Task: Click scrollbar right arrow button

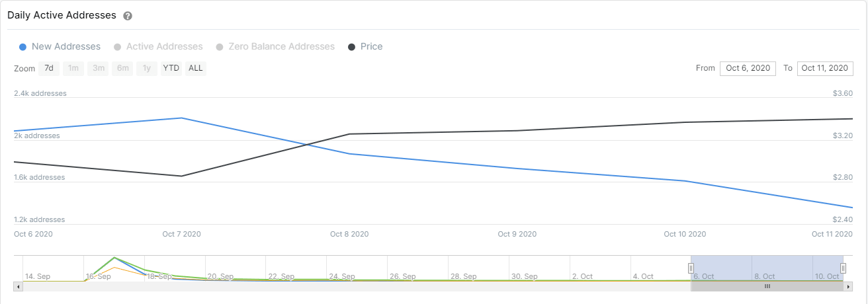Action: [x=848, y=287]
